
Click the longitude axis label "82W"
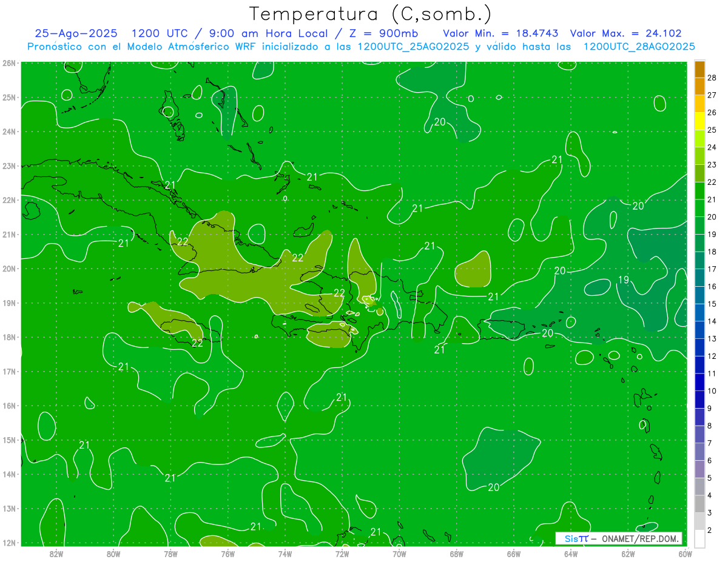click(56, 554)
